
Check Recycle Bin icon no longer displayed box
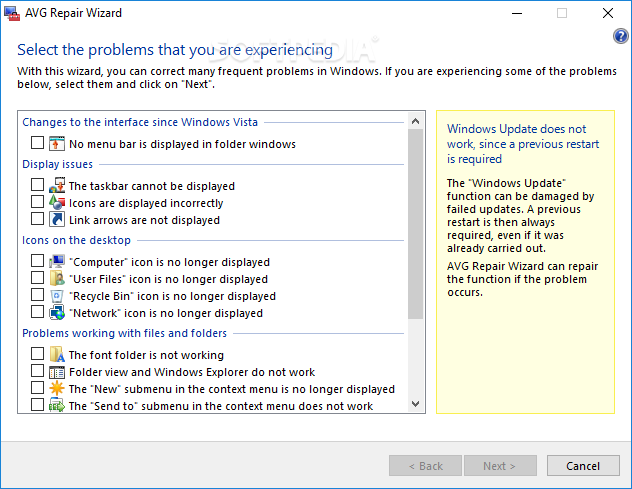point(37,294)
